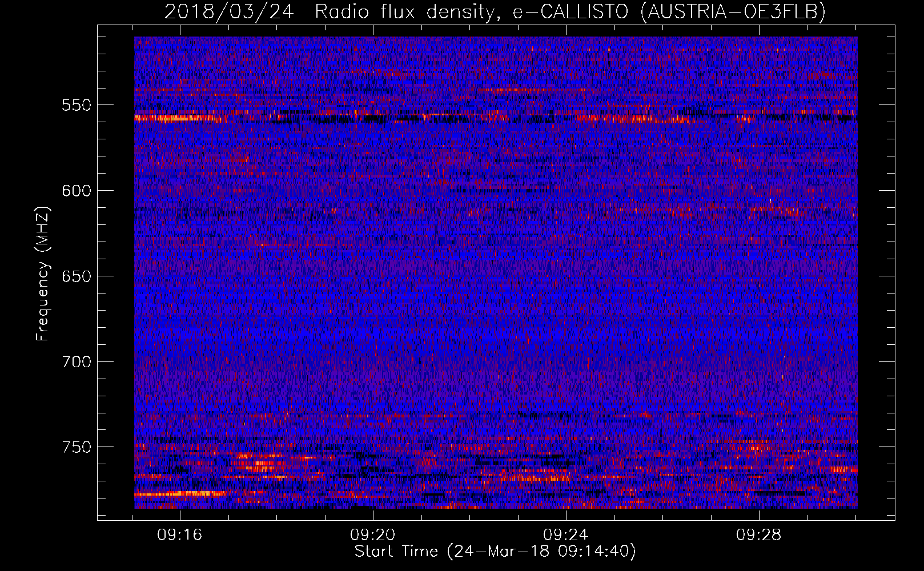
Task: Click the 09:20 time tick label
Action: (373, 535)
